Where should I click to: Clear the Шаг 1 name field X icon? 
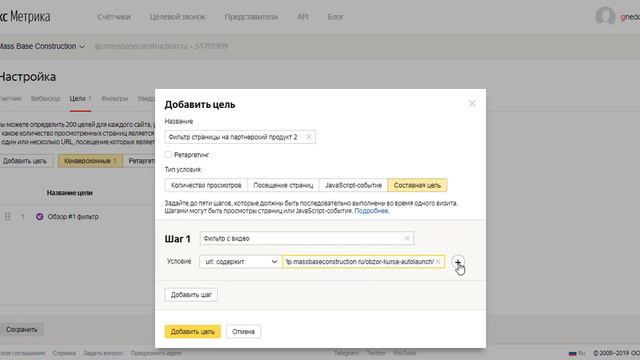[407, 238]
